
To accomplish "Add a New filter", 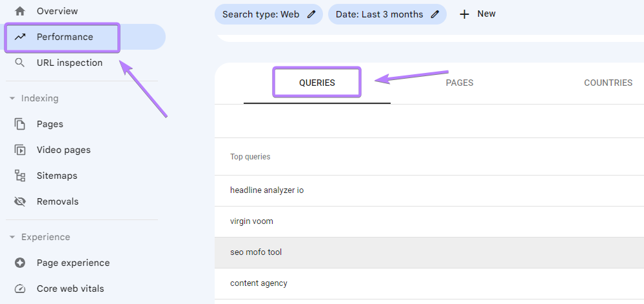I will pyautogui.click(x=478, y=14).
